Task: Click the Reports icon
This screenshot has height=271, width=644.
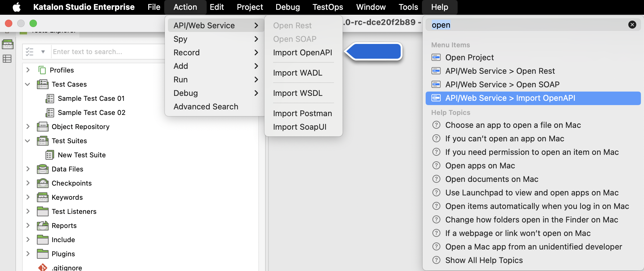Action: [42, 225]
